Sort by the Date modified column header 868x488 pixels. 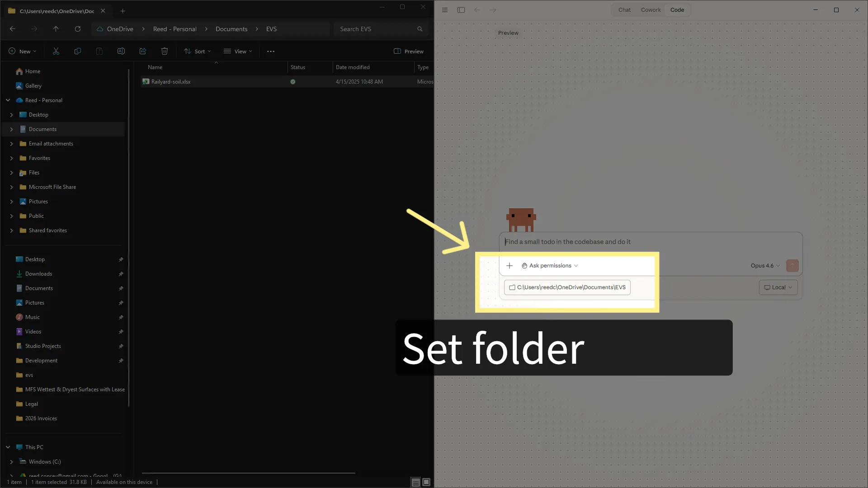click(x=353, y=67)
